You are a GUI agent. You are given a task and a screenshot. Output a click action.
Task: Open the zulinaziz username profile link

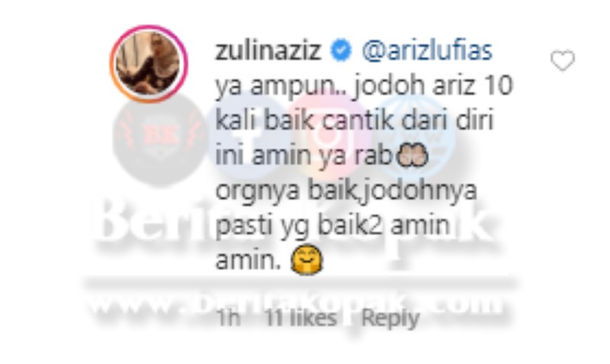pyautogui.click(x=268, y=51)
